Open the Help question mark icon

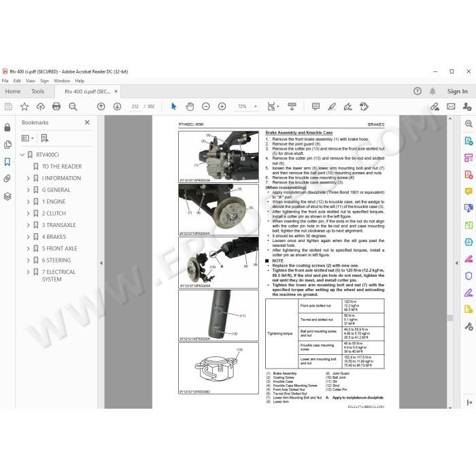(418, 91)
